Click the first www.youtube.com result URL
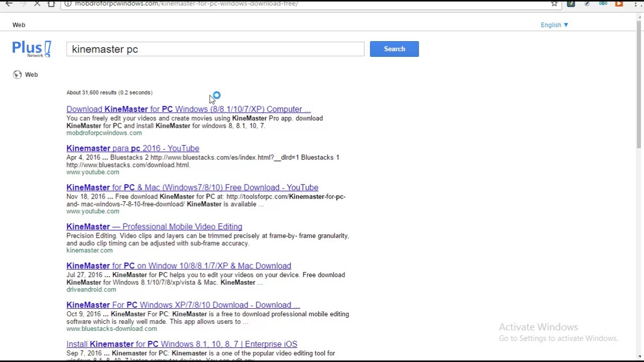 pos(93,172)
